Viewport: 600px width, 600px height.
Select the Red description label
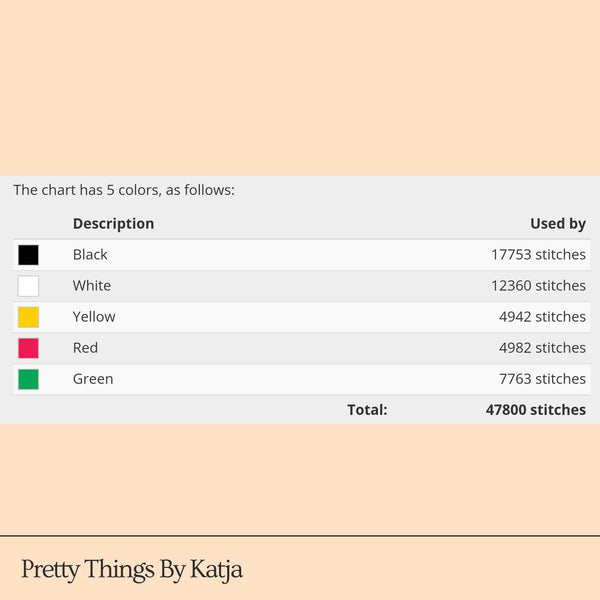pyautogui.click(x=86, y=348)
